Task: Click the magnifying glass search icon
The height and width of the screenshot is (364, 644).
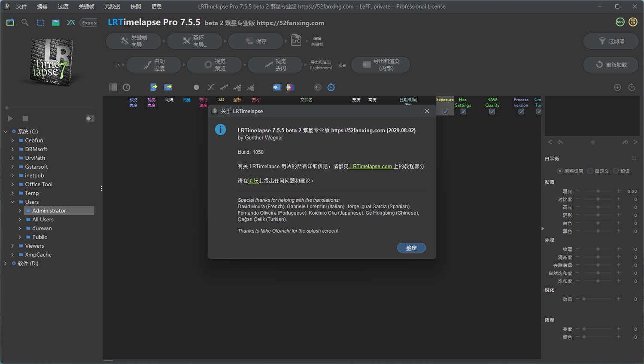Action: tap(25, 22)
